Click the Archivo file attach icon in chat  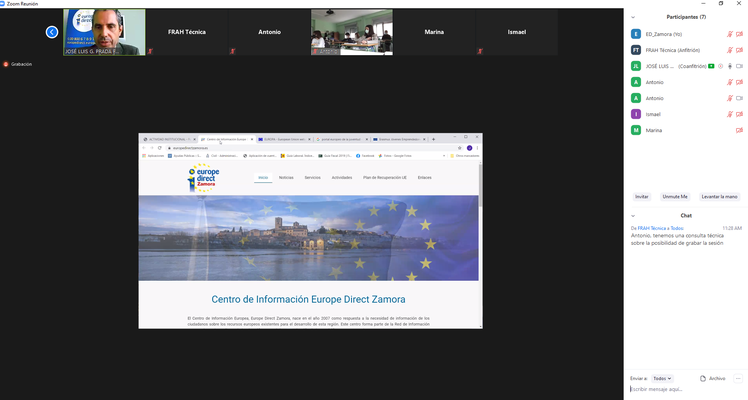[703, 379]
